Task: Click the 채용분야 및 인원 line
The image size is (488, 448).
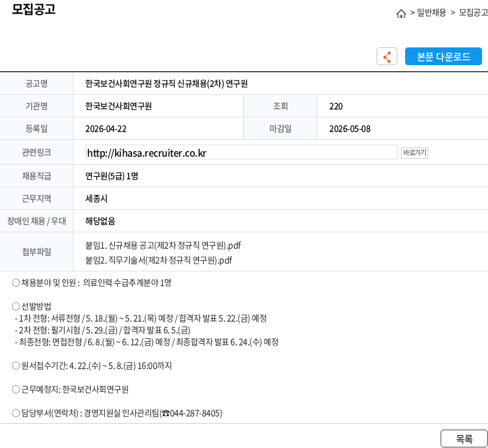Action: tap(92, 283)
